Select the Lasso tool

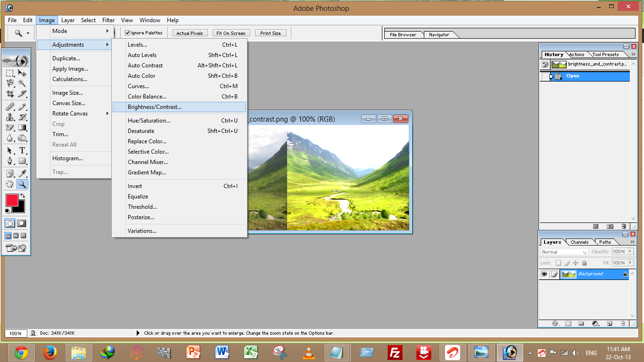tap(9, 82)
